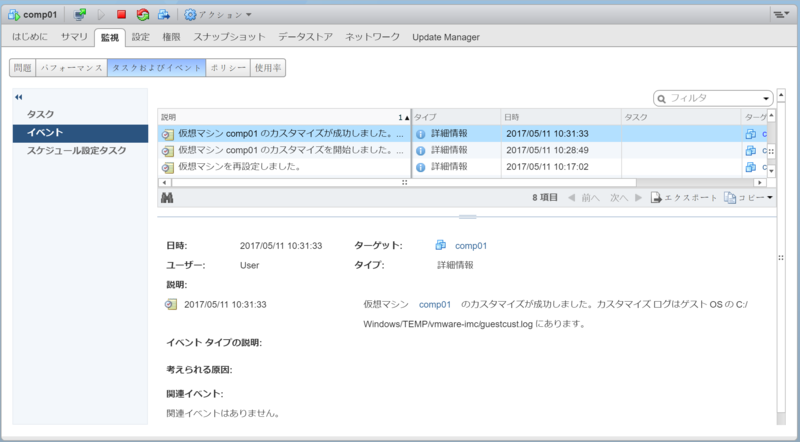This screenshot has height=442, width=800.
Task: Select the 仮想マシンを再設定しました。 row text
Action: 240,166
